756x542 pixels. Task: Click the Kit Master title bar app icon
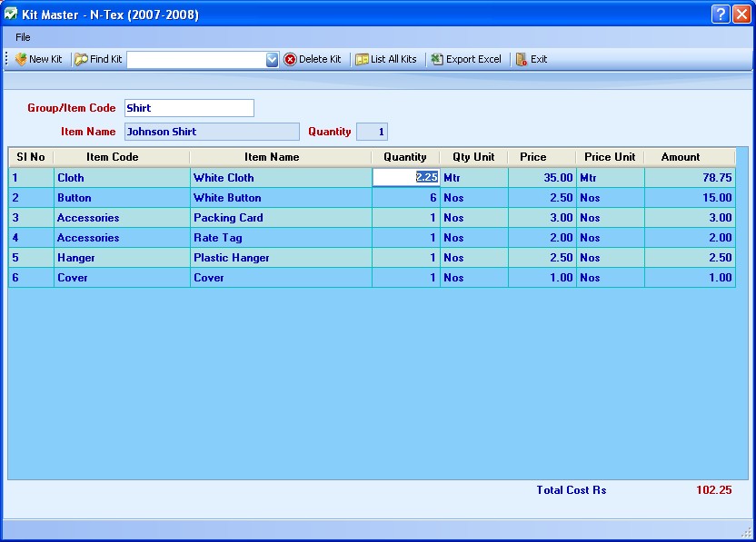(x=11, y=14)
